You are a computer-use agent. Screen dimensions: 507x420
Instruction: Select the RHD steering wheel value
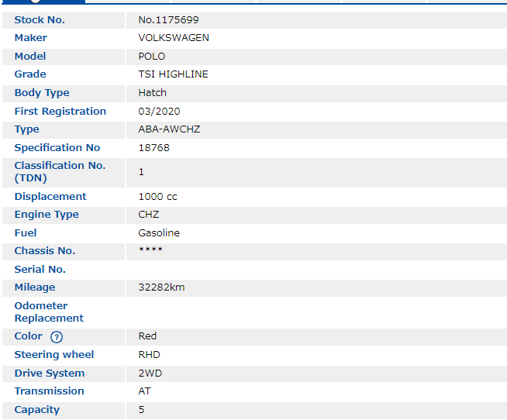[x=149, y=355]
